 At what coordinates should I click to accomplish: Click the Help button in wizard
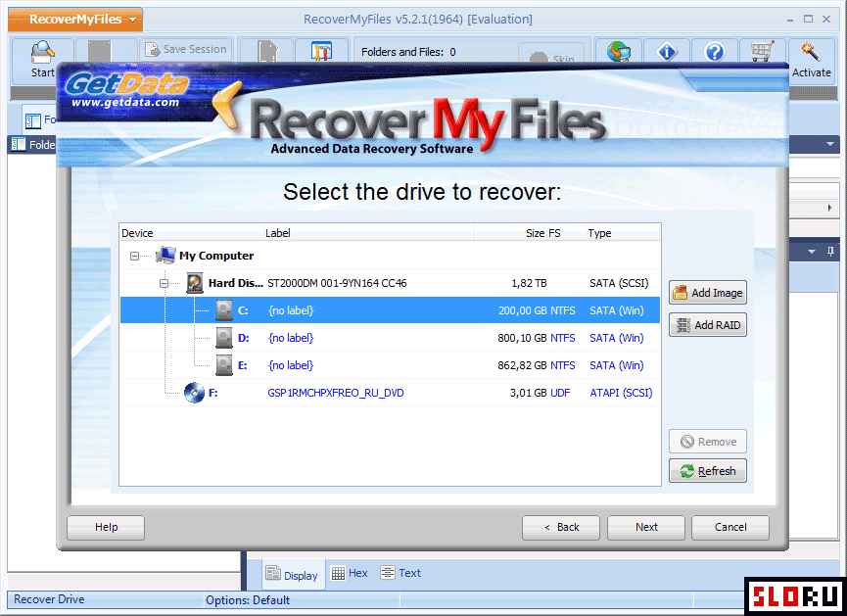tap(106, 528)
